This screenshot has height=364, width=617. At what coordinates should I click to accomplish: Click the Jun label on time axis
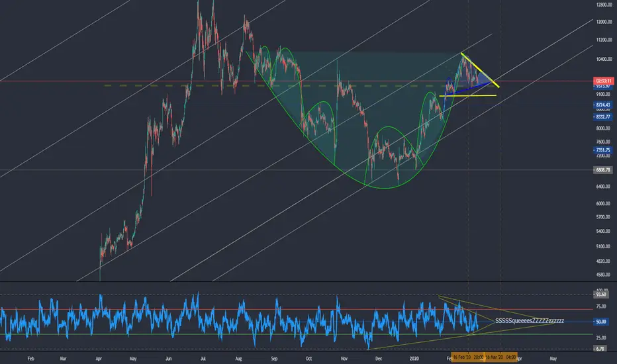click(x=168, y=359)
